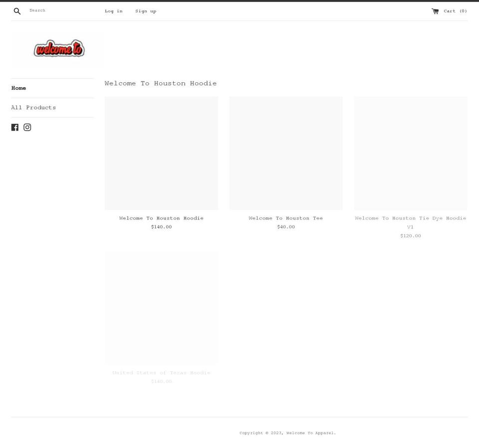This screenshot has width=479, height=448.
Task: Click the Welcome To logo
Action: point(59,48)
